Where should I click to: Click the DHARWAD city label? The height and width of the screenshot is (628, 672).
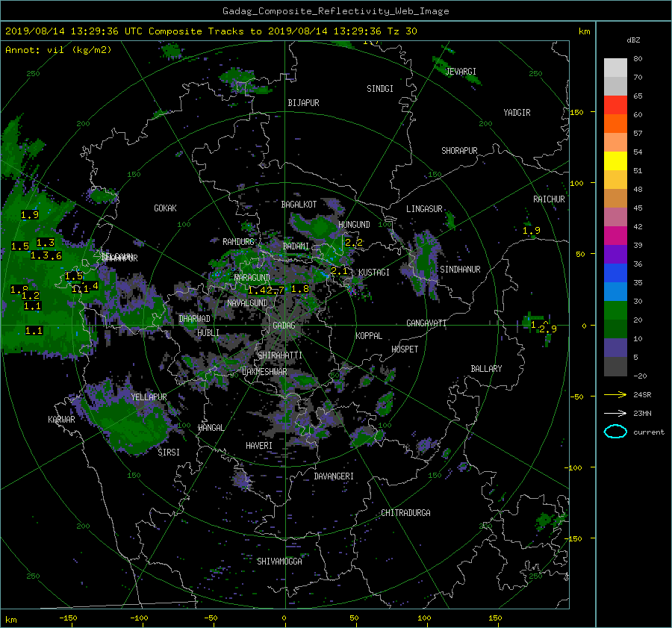click(194, 319)
